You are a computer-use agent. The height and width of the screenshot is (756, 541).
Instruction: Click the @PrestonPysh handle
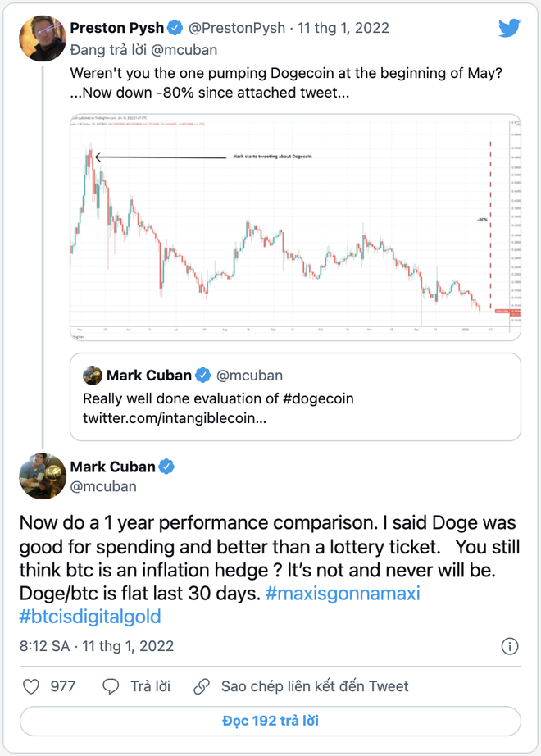237,28
